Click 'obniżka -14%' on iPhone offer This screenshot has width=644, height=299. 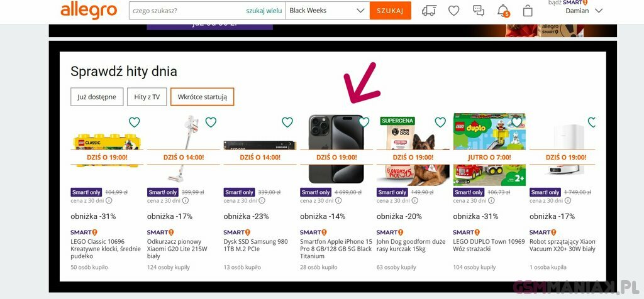pyautogui.click(x=323, y=216)
